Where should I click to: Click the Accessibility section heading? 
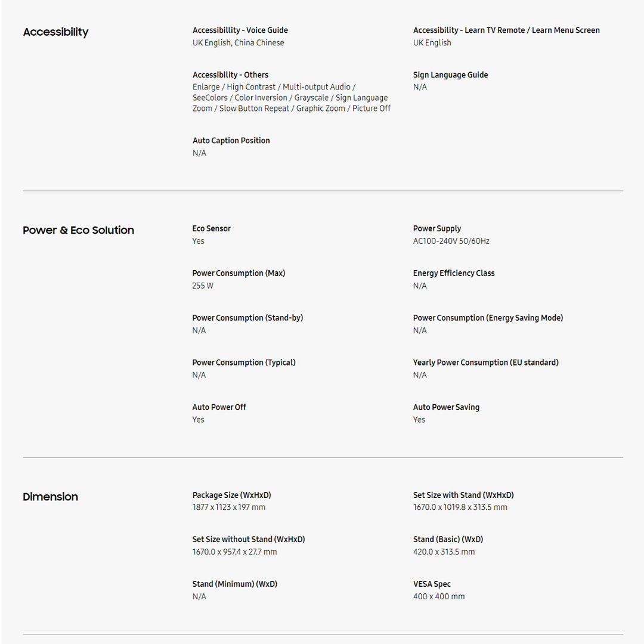pos(55,32)
